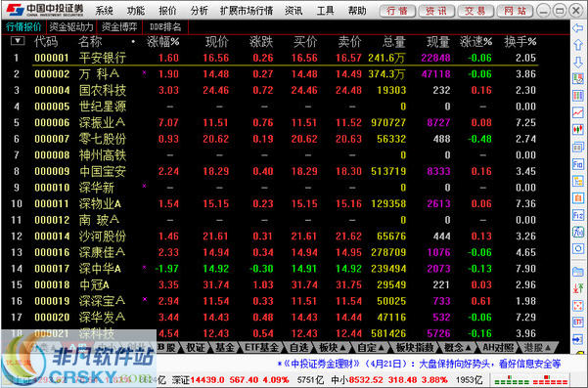Open the candlestick chart icon in sidebar
Image resolution: width=588 pixels, height=388 pixels.
pos(578,130)
